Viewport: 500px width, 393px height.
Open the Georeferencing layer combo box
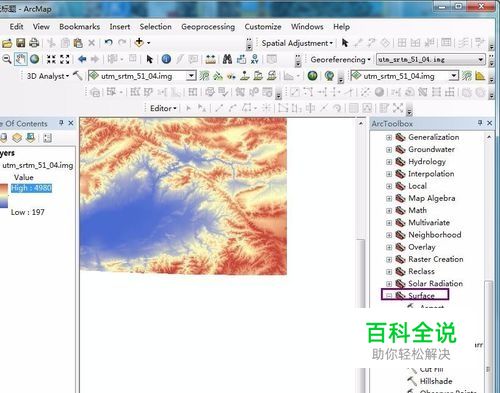481,60
